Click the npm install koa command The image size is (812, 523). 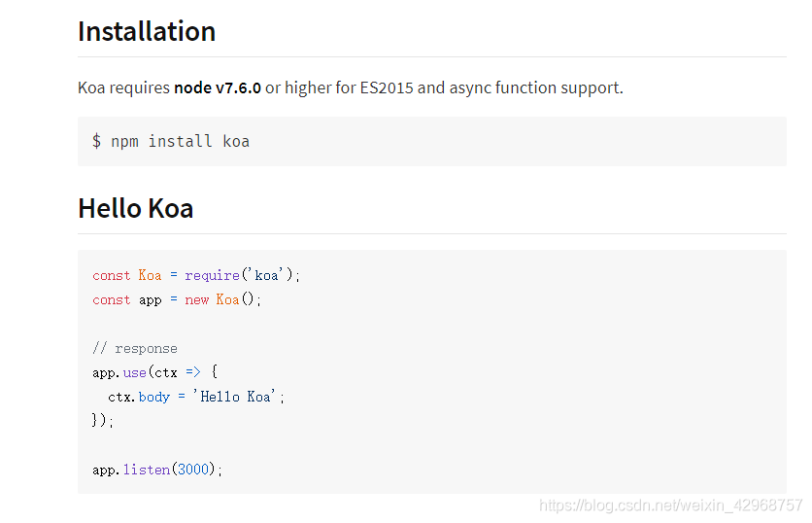point(181,141)
